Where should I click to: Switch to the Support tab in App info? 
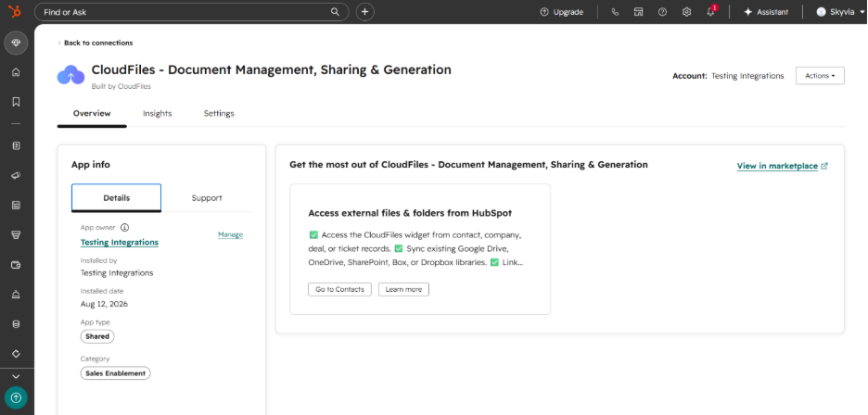pyautogui.click(x=207, y=197)
